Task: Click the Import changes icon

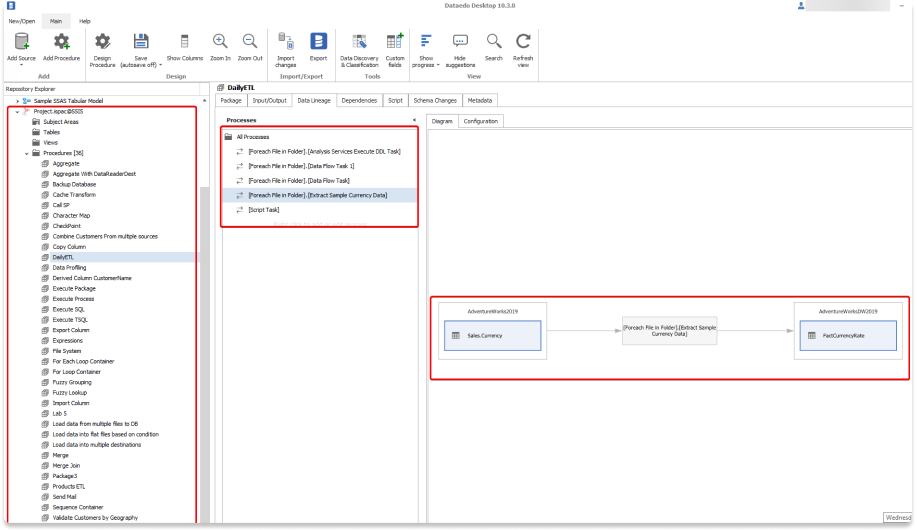Action: click(286, 41)
